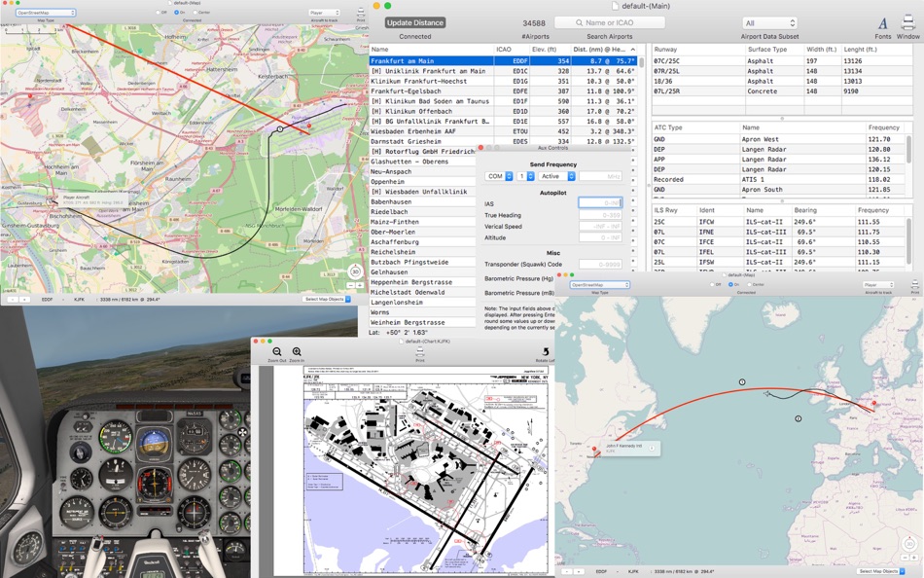The height and width of the screenshot is (578, 924).
Task: Click the IAS autopilot input field
Action: [600, 203]
